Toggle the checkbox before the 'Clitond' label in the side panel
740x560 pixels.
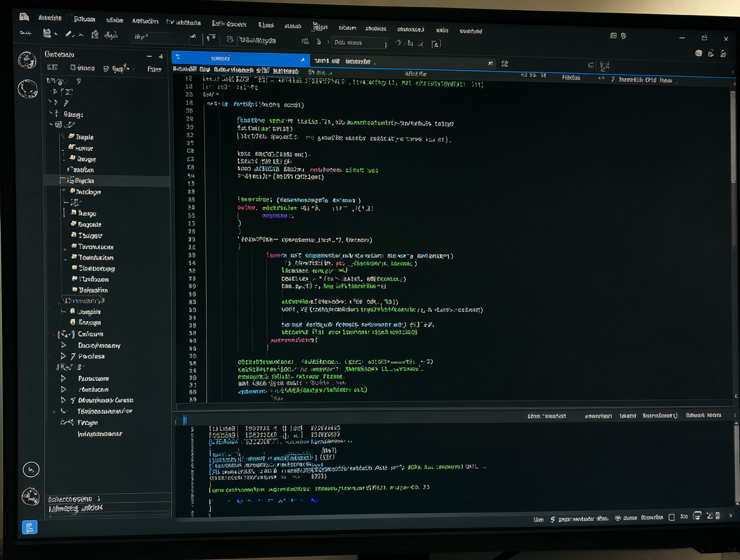pyautogui.click(x=73, y=68)
